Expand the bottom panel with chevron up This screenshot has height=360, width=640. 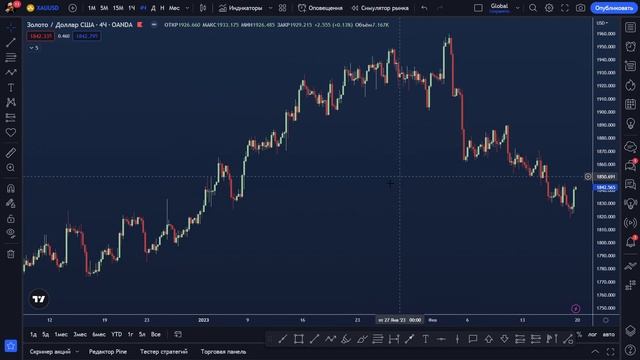[x=595, y=351]
